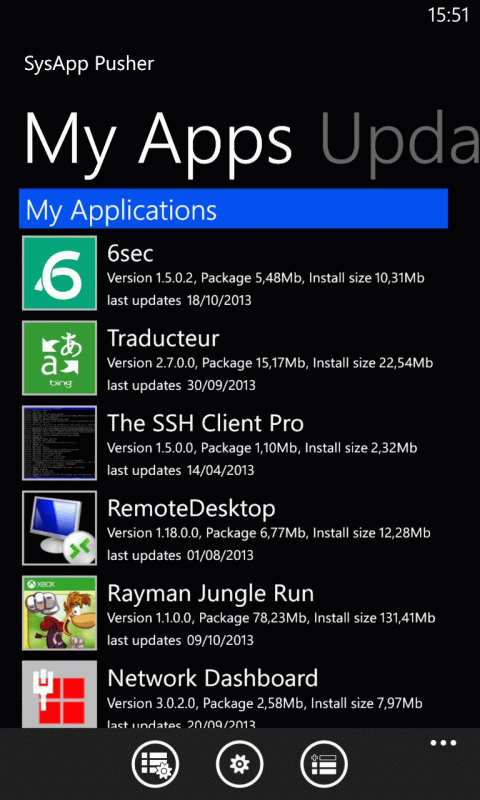
Task: Tap the 15:51 status bar clock
Action: click(448, 15)
